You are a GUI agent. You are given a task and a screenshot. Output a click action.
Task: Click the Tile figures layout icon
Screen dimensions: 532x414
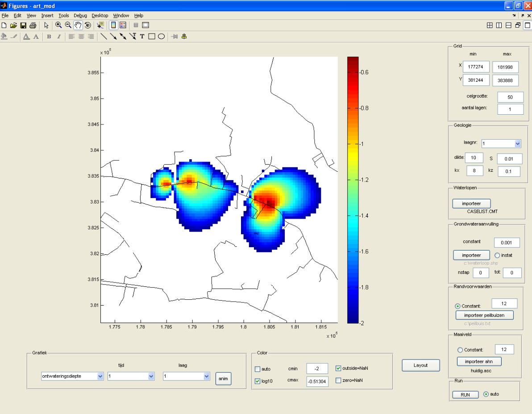coord(490,25)
